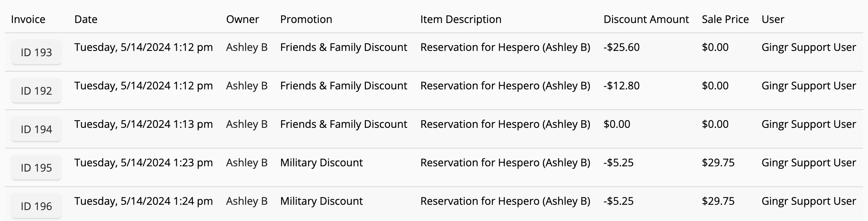
Task: Click the Invoice column header
Action: [28, 19]
